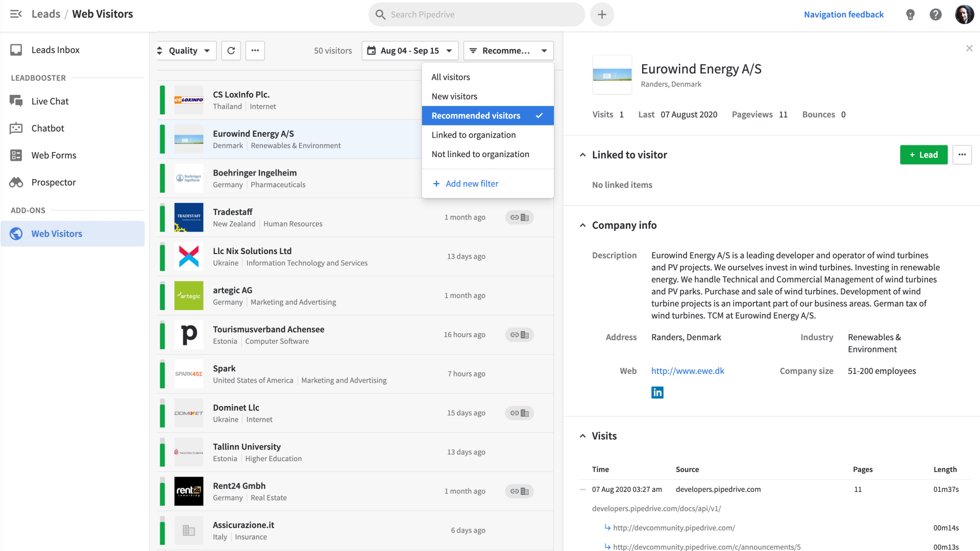The height and width of the screenshot is (551, 980).
Task: Click the Assicurazione.it placeholder building icon
Action: click(x=189, y=531)
